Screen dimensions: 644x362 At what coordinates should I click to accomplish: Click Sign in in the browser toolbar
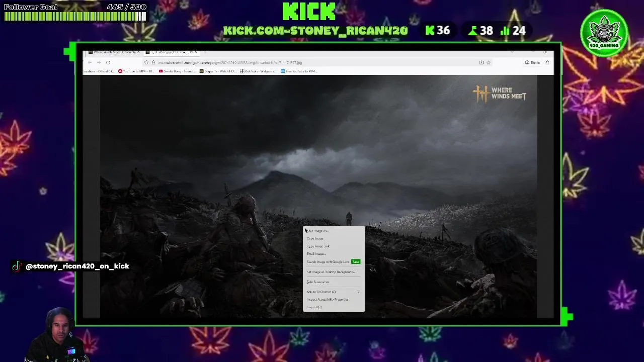pyautogui.click(x=532, y=62)
